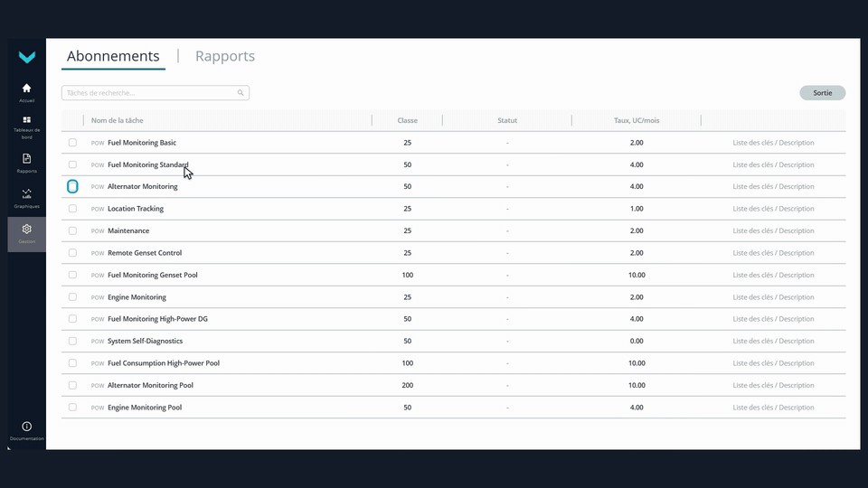This screenshot has width=868, height=488.
Task: Select the Fuel Monitoring Standard task name
Action: 147,164
